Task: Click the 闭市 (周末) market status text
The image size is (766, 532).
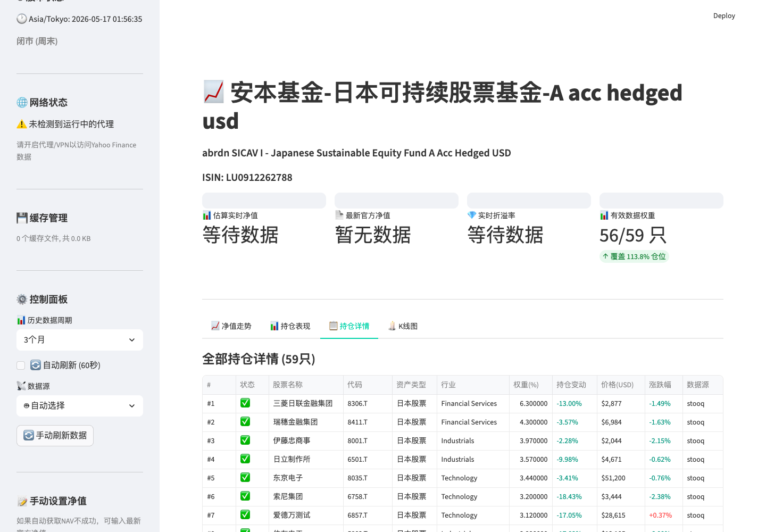Action: point(37,41)
